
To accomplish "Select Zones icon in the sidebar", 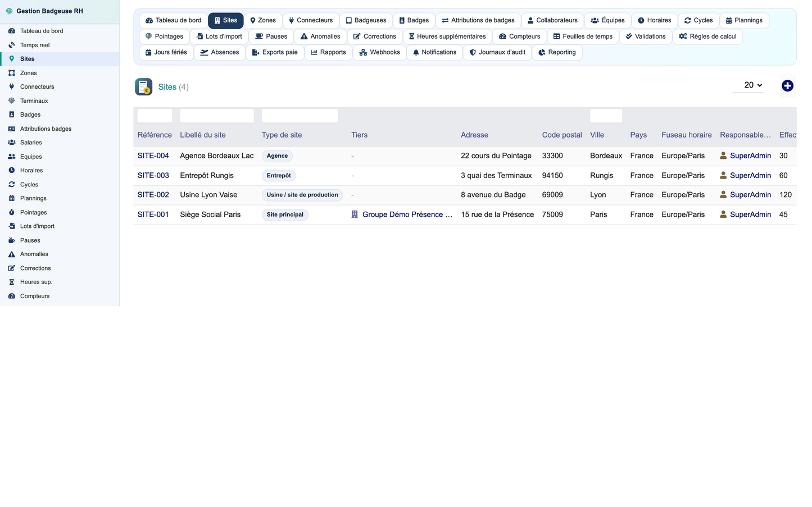I will click(11, 73).
